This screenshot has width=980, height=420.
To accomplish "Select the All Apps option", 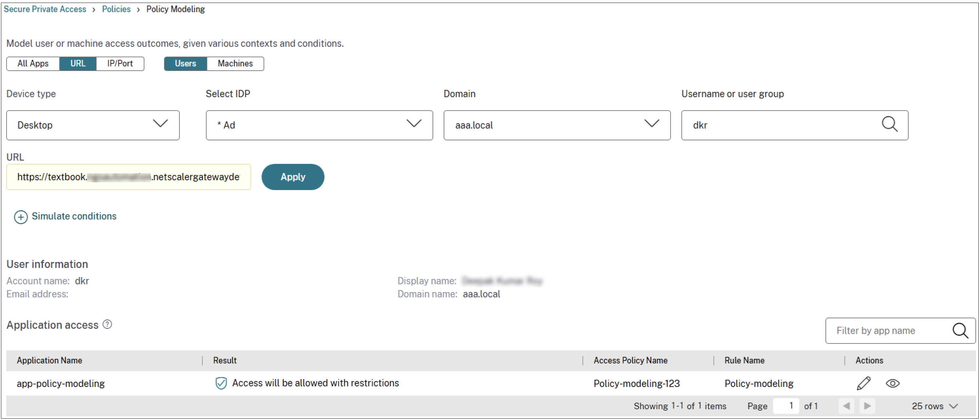I will (33, 63).
